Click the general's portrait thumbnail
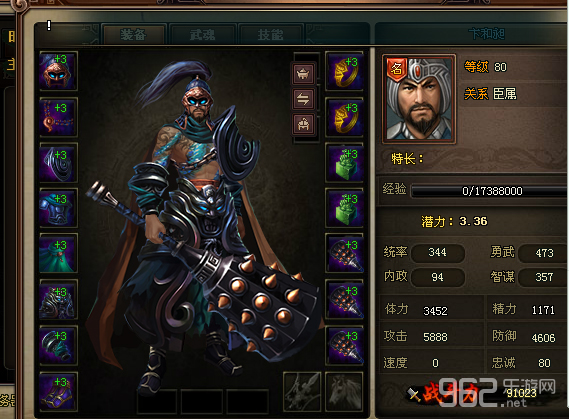The image size is (569, 419). [x=419, y=99]
